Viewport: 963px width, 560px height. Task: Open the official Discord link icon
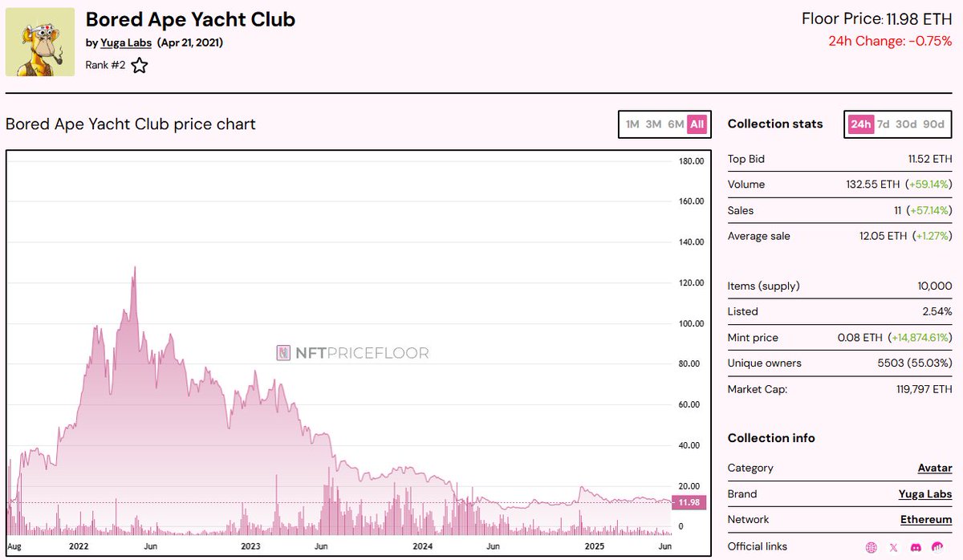tap(915, 547)
